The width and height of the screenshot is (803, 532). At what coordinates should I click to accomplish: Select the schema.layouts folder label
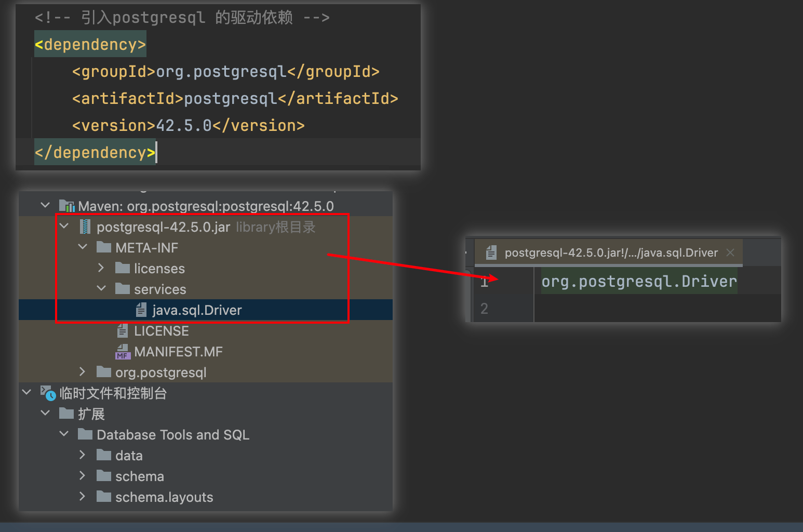[164, 497]
